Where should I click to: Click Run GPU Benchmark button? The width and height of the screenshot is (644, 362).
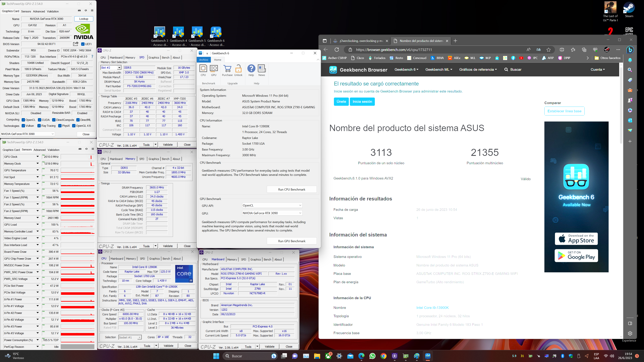tap(291, 241)
